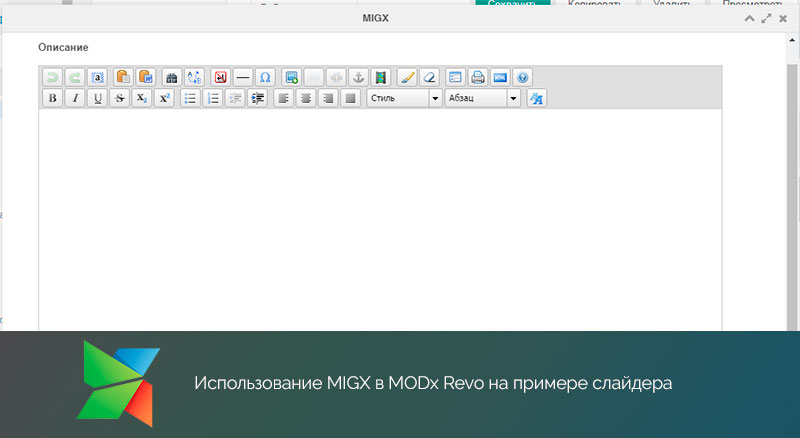
Task: Click the Decrease indent (outdent) icon
Action: 235,98
